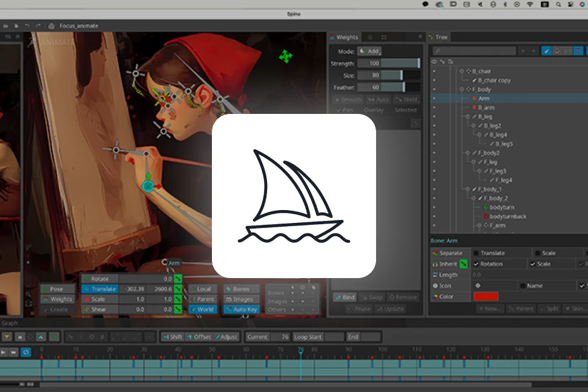This screenshot has width=588, height=392.
Task: Toggle visibility dot for Arm row
Action: tap(434, 98)
